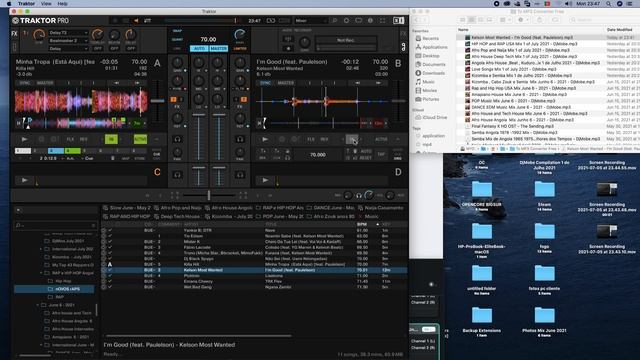640x360 pixels.
Task: Toggle MASTER clock button
Action: coord(218,48)
